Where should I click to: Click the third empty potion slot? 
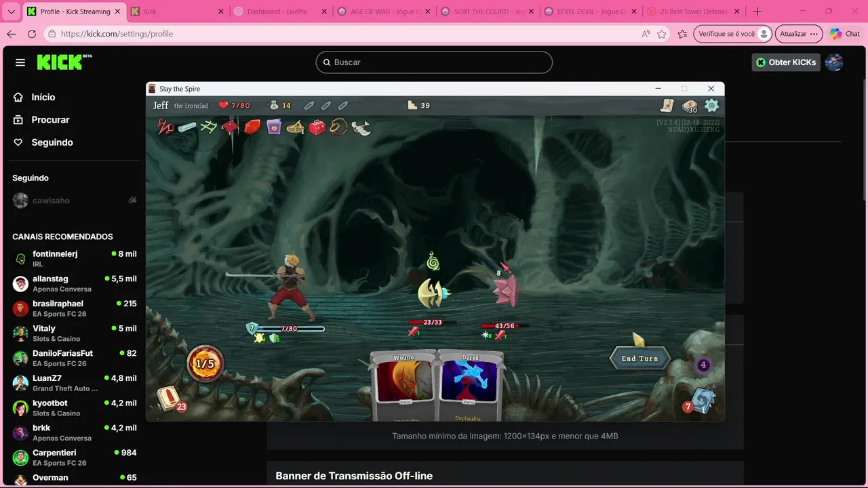click(342, 105)
